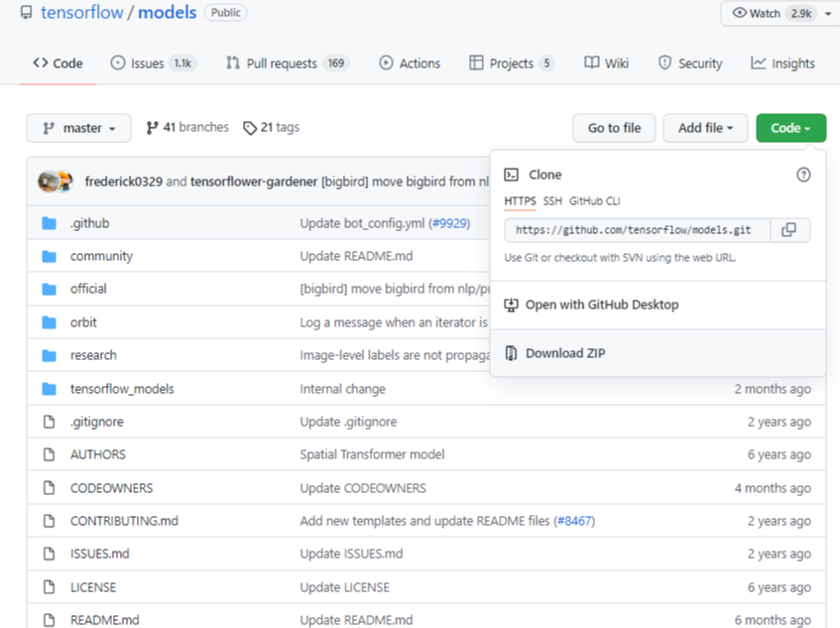Choose Download ZIP
This screenshot has width=840, height=628.
coord(658,353)
